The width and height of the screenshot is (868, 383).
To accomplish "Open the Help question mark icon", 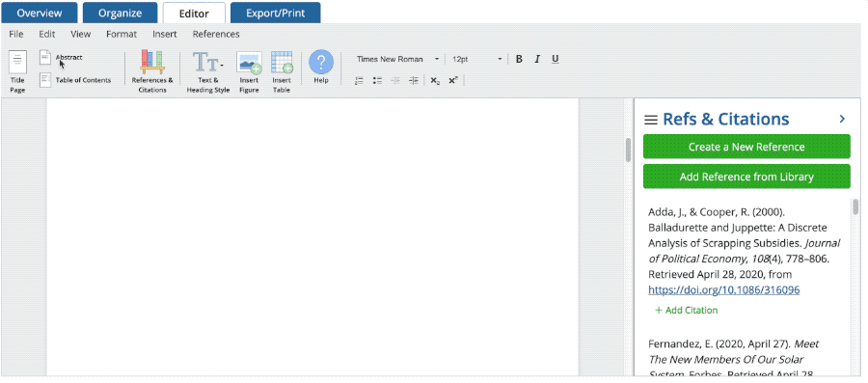I will click(321, 62).
